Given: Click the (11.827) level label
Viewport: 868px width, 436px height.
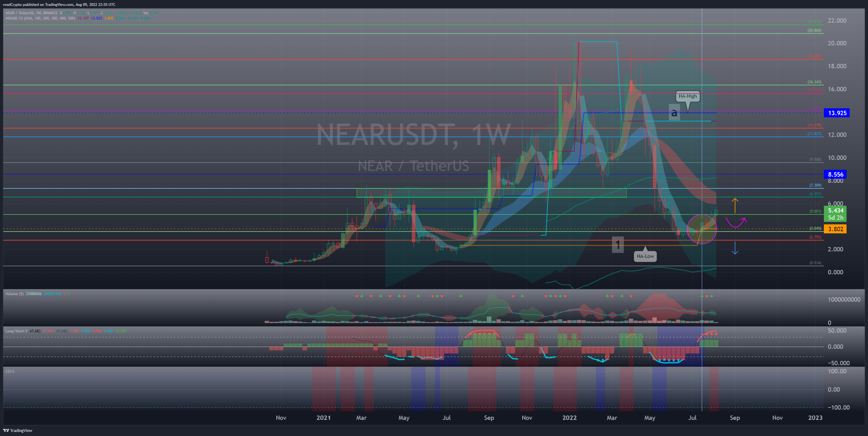Looking at the screenshot, I should 814,134.
